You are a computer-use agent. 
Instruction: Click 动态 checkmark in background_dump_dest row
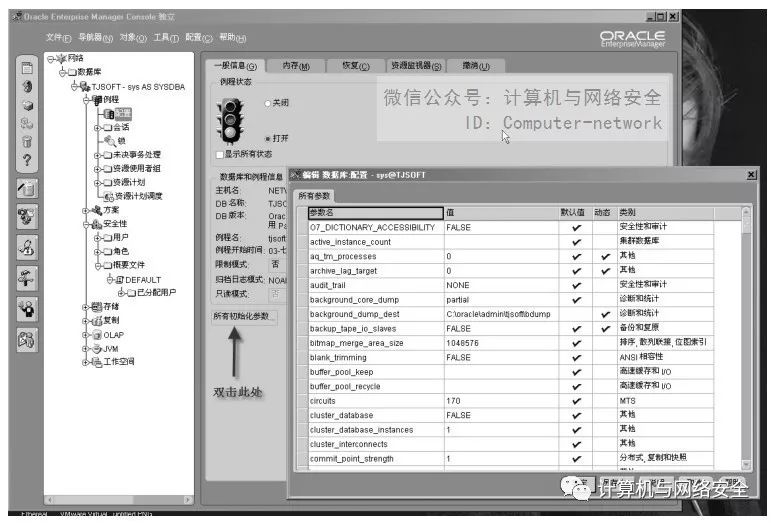click(606, 314)
